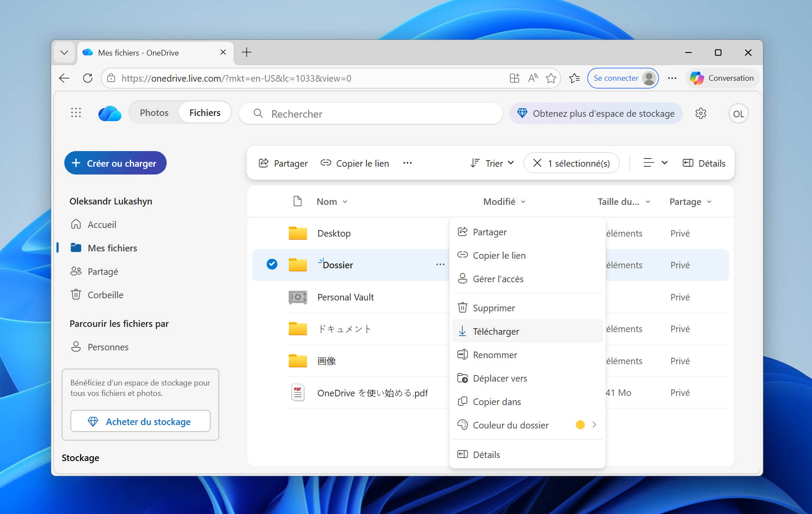Choose Renommer in context menu

(x=527, y=355)
